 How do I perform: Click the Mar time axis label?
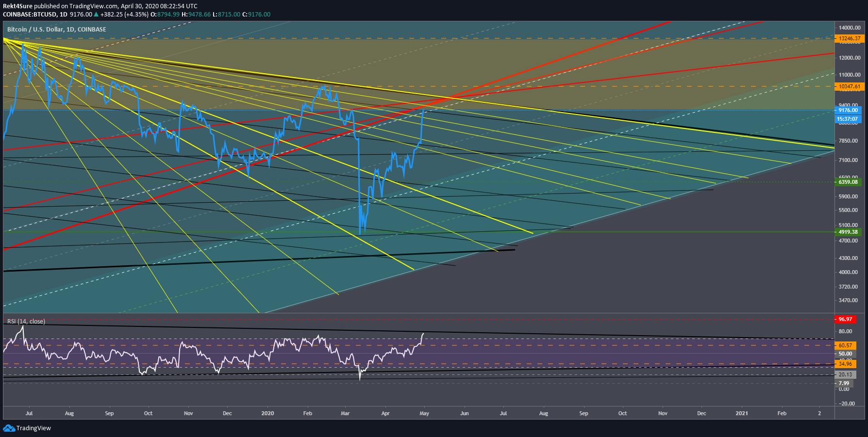345,413
